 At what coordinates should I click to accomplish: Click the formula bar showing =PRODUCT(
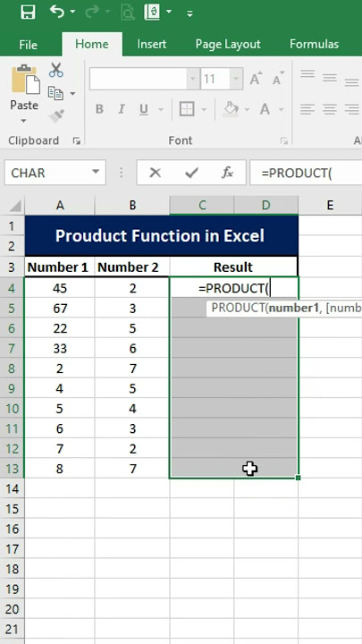click(306, 173)
